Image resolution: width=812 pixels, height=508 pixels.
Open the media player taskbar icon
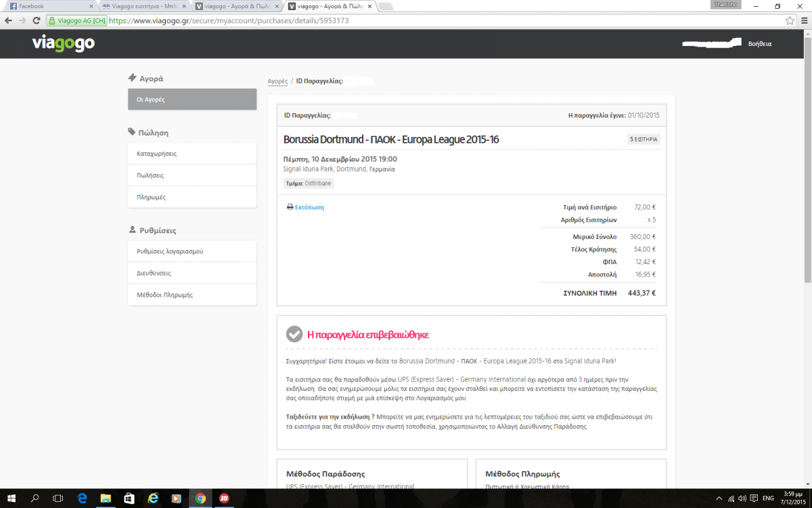177,499
